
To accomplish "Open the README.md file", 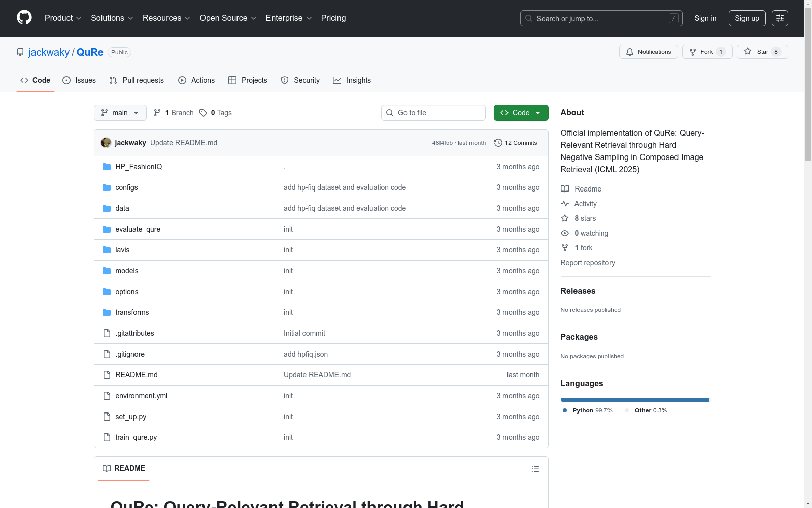I will pyautogui.click(x=137, y=375).
